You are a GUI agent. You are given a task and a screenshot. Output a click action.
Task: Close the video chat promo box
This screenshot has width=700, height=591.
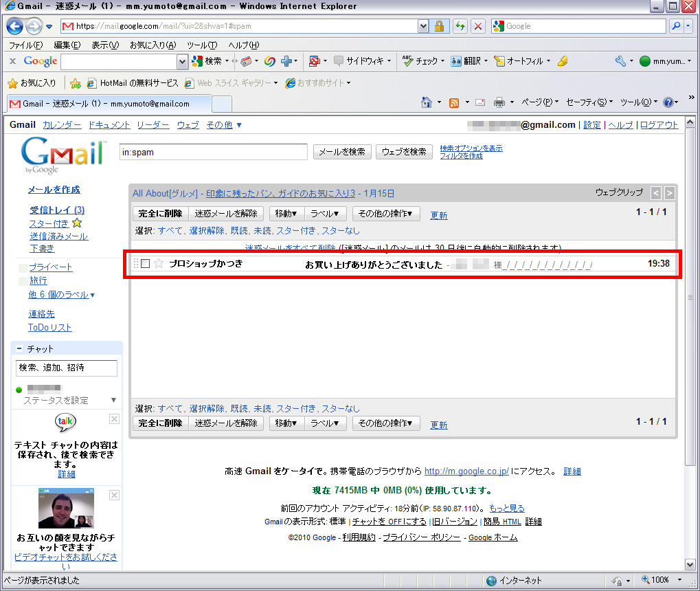[x=114, y=495]
